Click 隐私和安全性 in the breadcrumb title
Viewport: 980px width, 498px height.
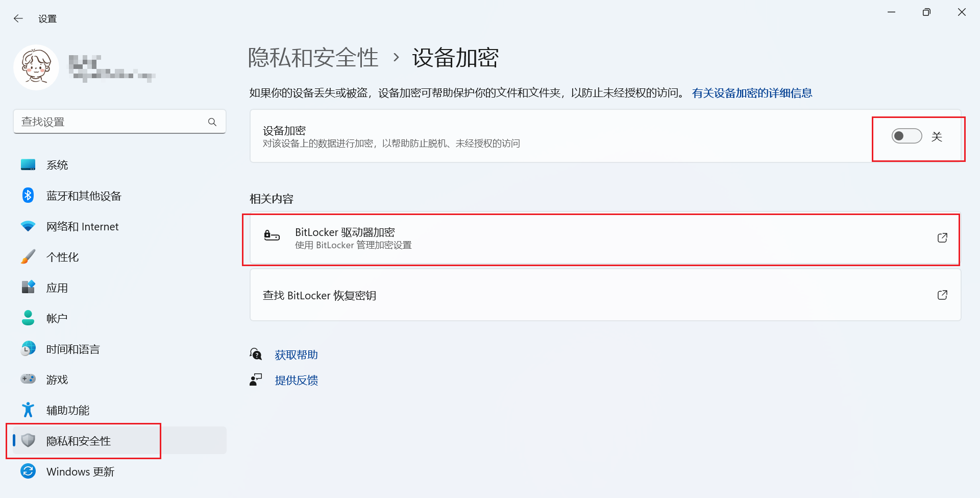(313, 58)
